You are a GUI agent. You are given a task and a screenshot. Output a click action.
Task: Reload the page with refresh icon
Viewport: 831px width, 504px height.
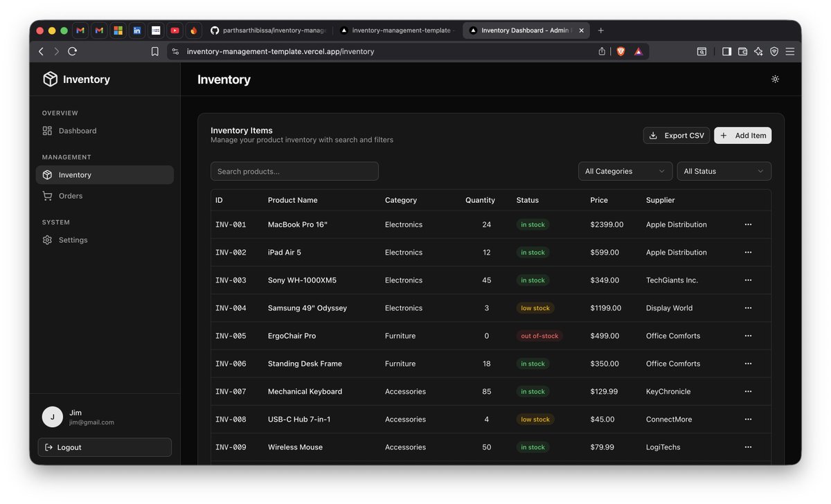[x=73, y=51]
